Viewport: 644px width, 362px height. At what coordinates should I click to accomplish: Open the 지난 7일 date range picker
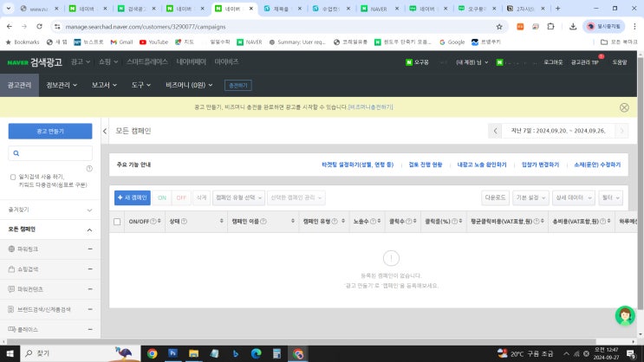[558, 131]
